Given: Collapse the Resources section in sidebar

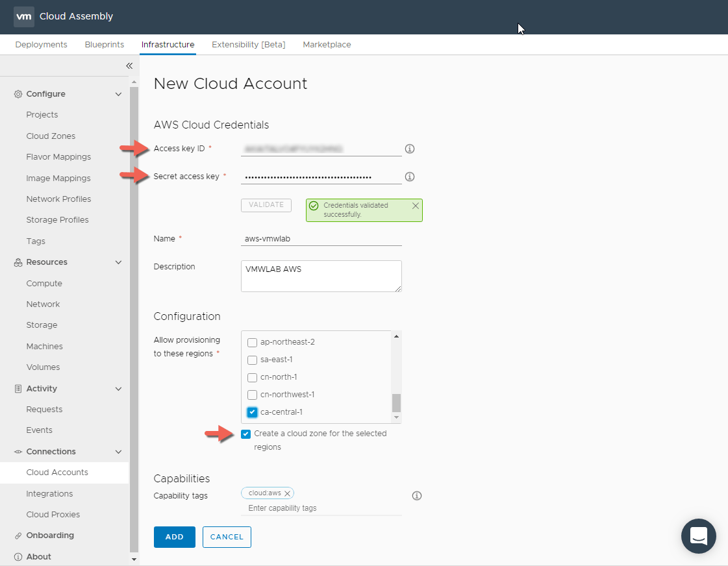Looking at the screenshot, I should (118, 262).
